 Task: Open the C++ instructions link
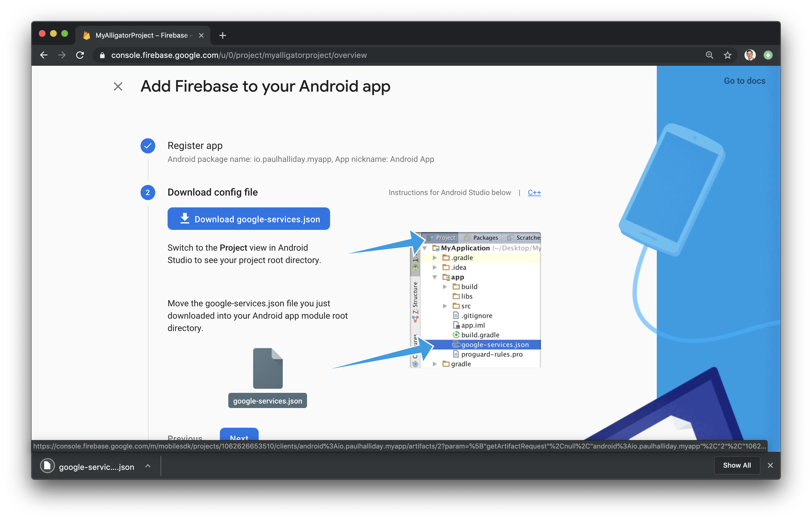[x=534, y=192]
